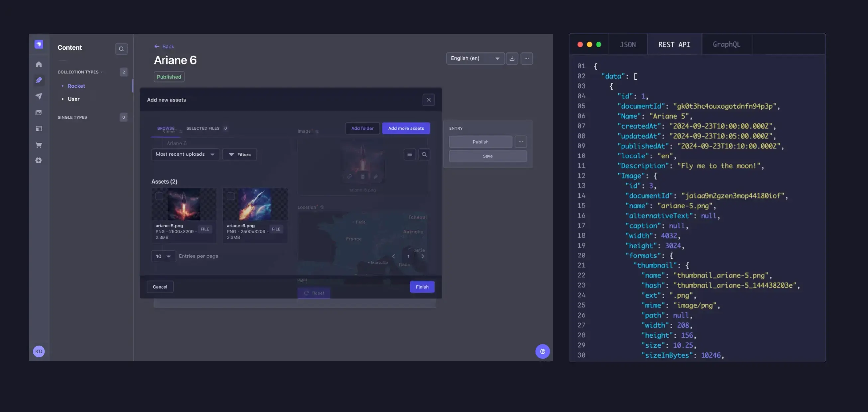Image resolution: width=868 pixels, height=412 pixels.
Task: Click the Publish button
Action: (481, 142)
